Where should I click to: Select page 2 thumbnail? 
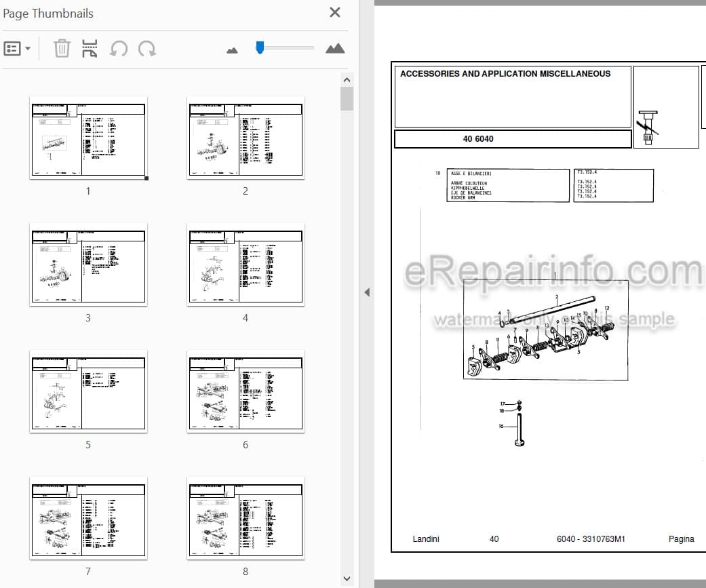point(246,138)
